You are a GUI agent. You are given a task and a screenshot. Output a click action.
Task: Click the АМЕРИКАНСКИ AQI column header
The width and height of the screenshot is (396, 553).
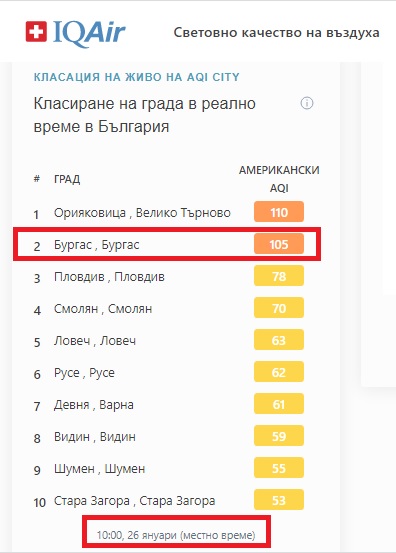coord(279,179)
